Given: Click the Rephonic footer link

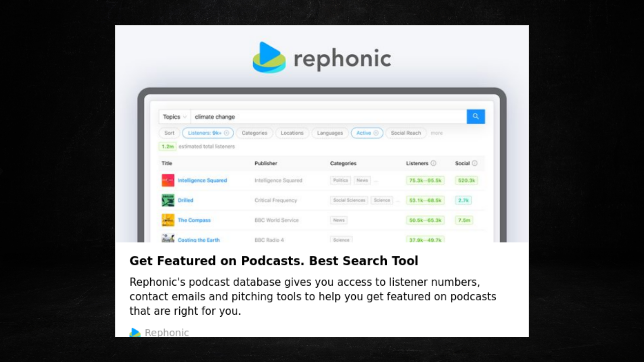Looking at the screenshot, I should (167, 332).
